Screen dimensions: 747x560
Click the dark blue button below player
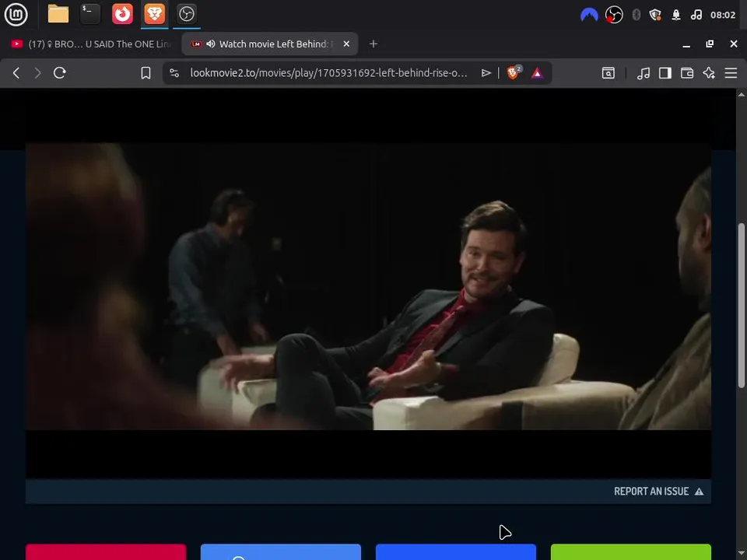(456, 552)
